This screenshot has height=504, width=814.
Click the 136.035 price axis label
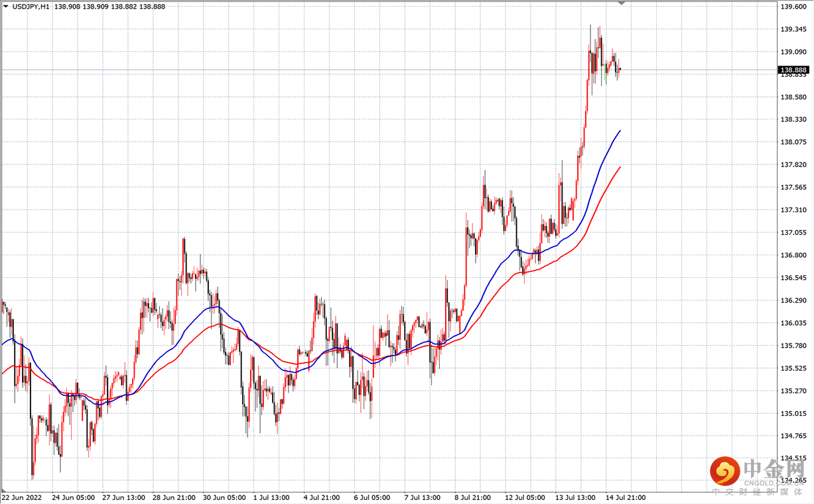(793, 323)
